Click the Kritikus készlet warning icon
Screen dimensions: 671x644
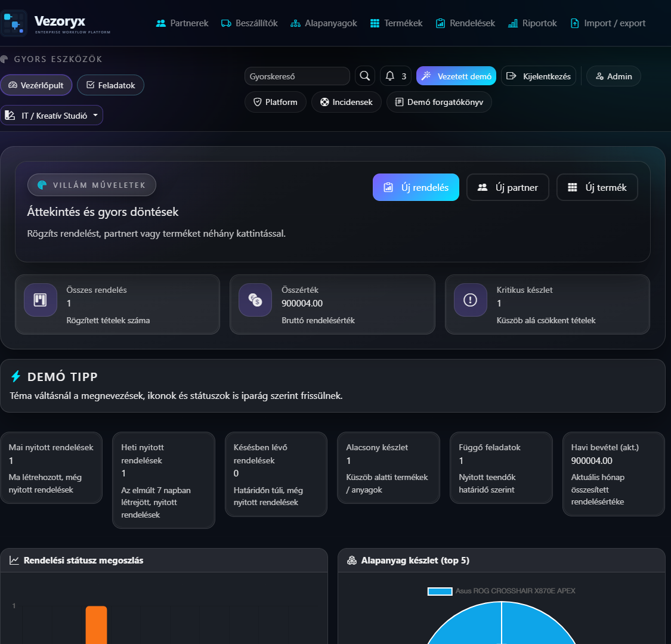[471, 299]
